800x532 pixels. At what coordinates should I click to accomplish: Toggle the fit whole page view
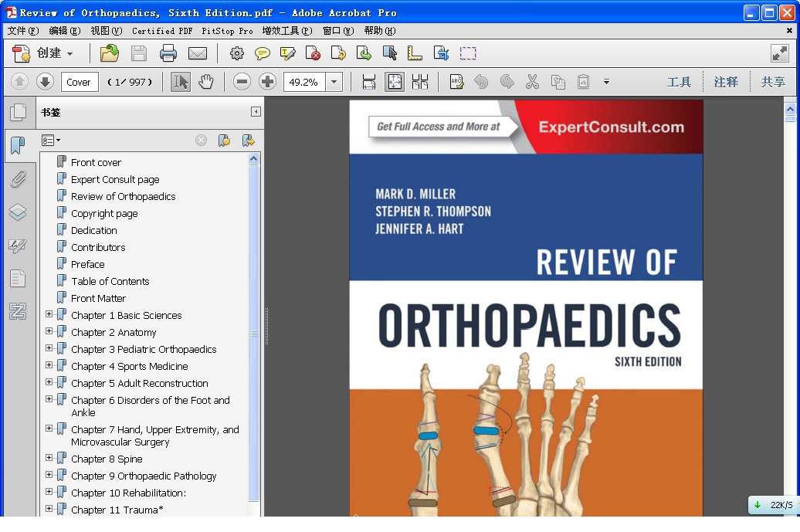395,82
